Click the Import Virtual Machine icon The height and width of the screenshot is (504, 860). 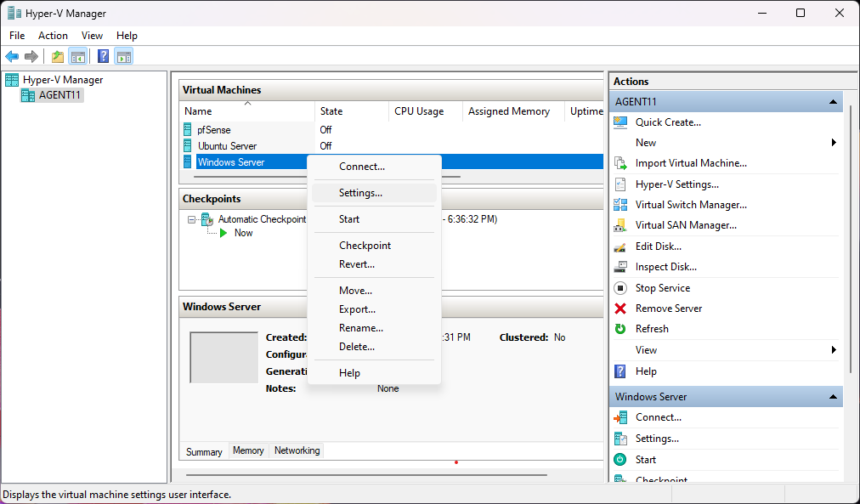620,163
